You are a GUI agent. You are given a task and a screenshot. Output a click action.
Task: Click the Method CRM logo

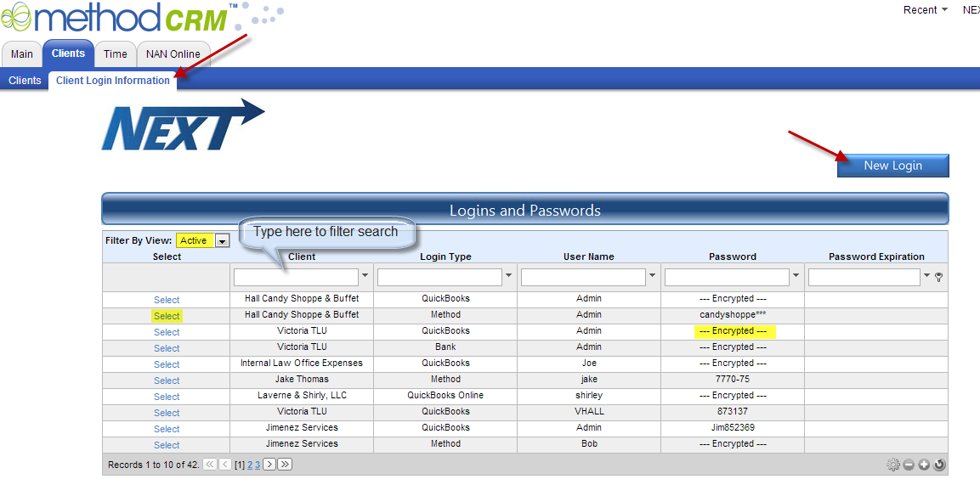pyautogui.click(x=110, y=17)
